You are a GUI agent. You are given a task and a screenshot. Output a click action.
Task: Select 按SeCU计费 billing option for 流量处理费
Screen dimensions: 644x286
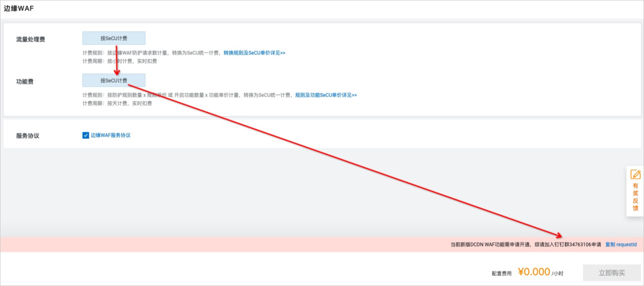click(x=114, y=38)
